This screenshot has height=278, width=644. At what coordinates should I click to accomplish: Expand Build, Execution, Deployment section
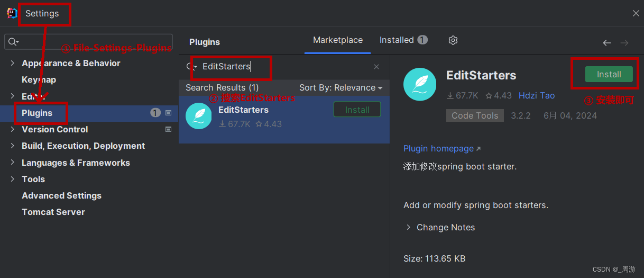click(x=12, y=146)
